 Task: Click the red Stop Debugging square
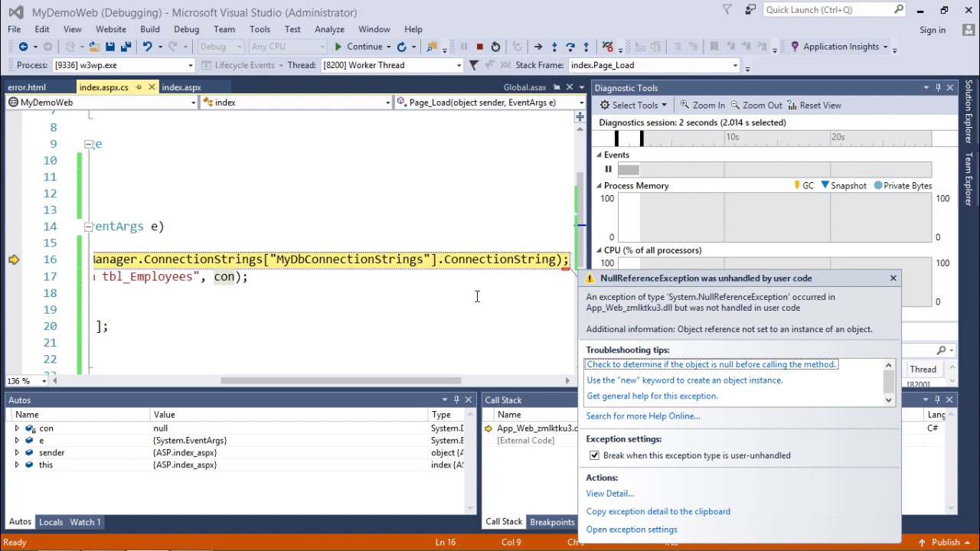479,47
